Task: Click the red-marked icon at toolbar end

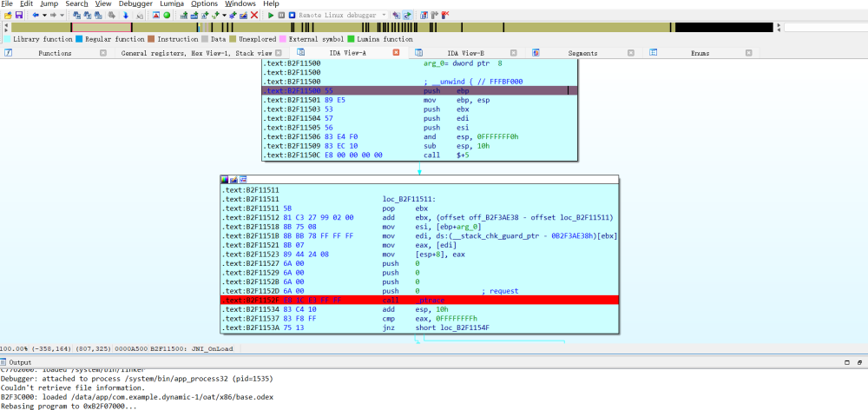Action: [x=444, y=15]
